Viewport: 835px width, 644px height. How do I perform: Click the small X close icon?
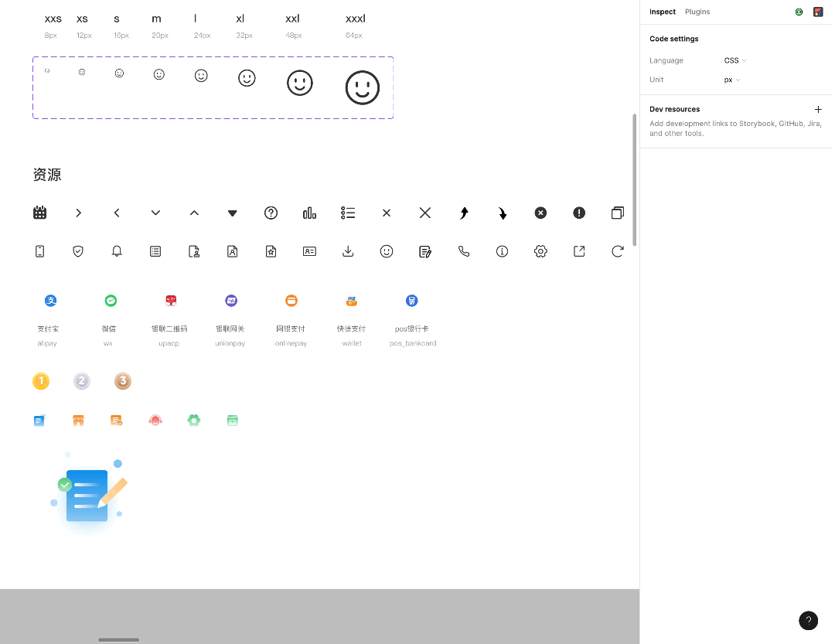(387, 213)
